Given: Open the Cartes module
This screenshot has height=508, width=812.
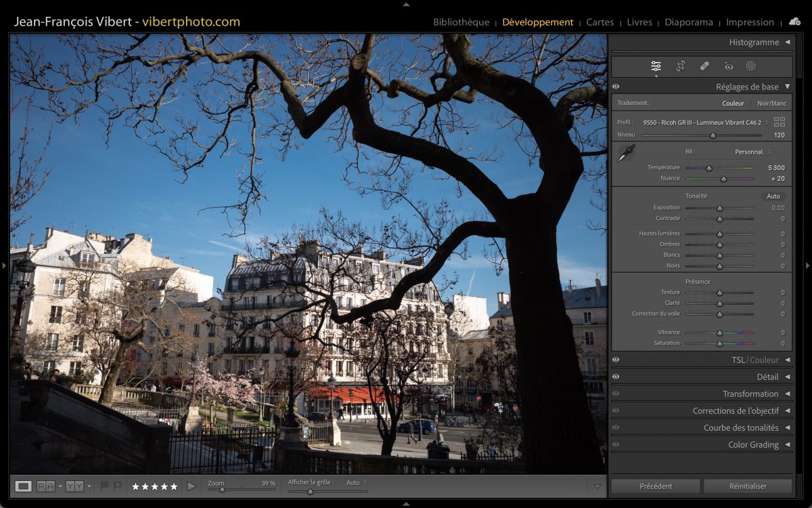Looking at the screenshot, I should pos(600,22).
